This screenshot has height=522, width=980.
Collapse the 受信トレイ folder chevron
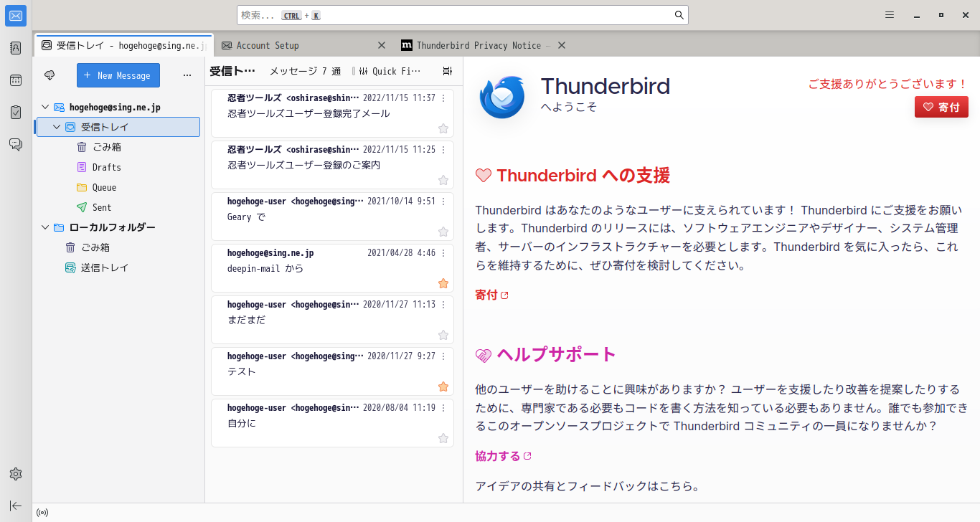click(x=57, y=127)
